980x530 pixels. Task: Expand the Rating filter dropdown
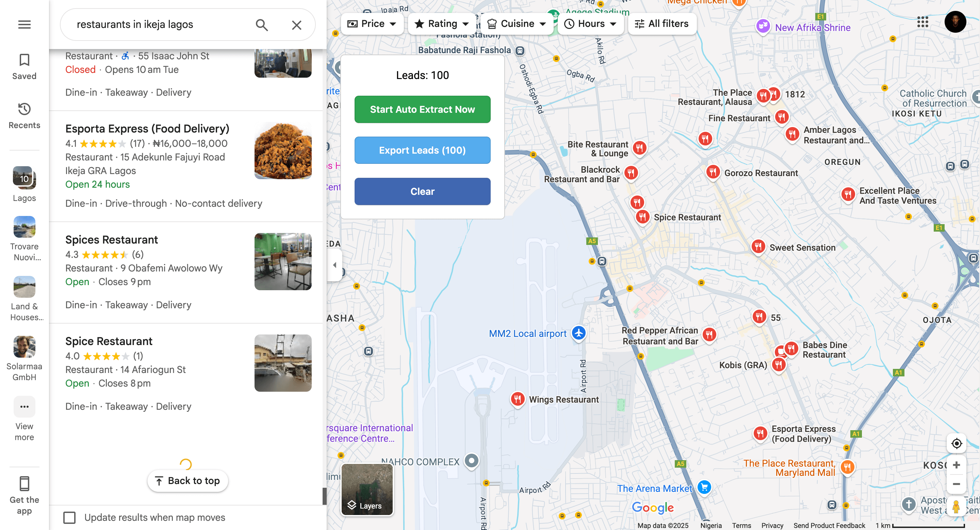(441, 24)
